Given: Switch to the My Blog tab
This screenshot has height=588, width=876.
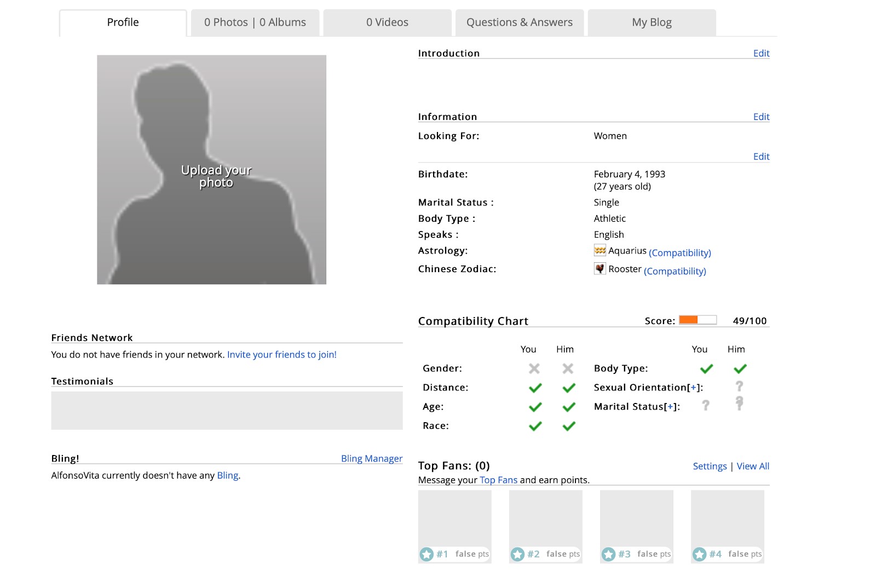Looking at the screenshot, I should pos(652,22).
